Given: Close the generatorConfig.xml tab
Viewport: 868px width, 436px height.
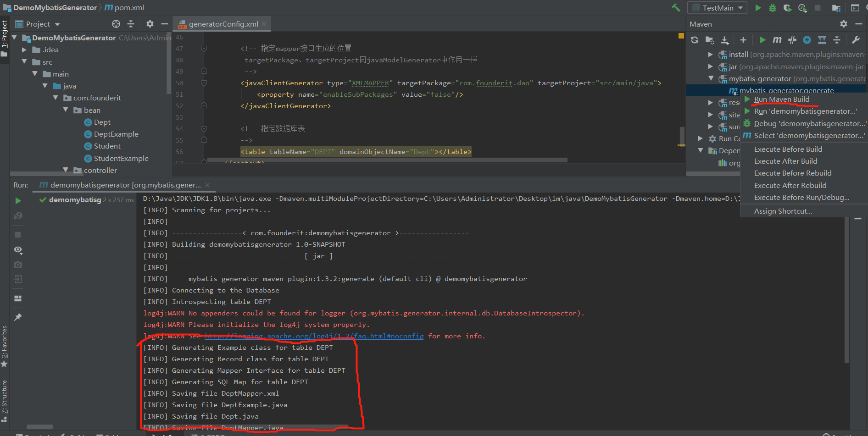Looking at the screenshot, I should (264, 24).
